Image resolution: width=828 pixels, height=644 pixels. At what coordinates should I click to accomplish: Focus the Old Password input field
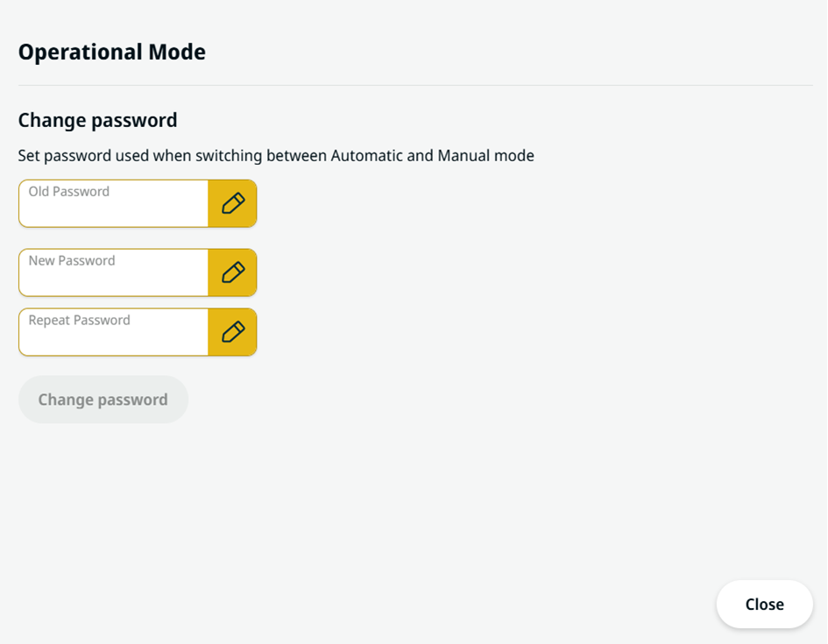[114, 203]
